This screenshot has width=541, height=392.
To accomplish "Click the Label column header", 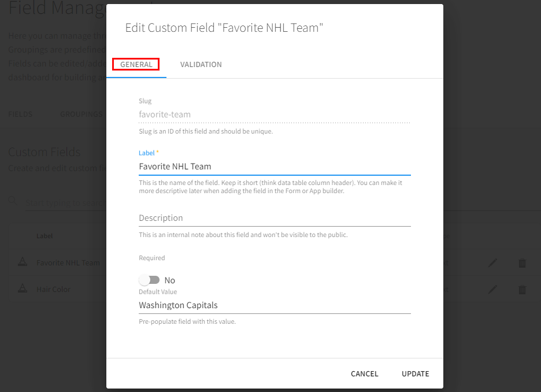I will click(x=45, y=236).
